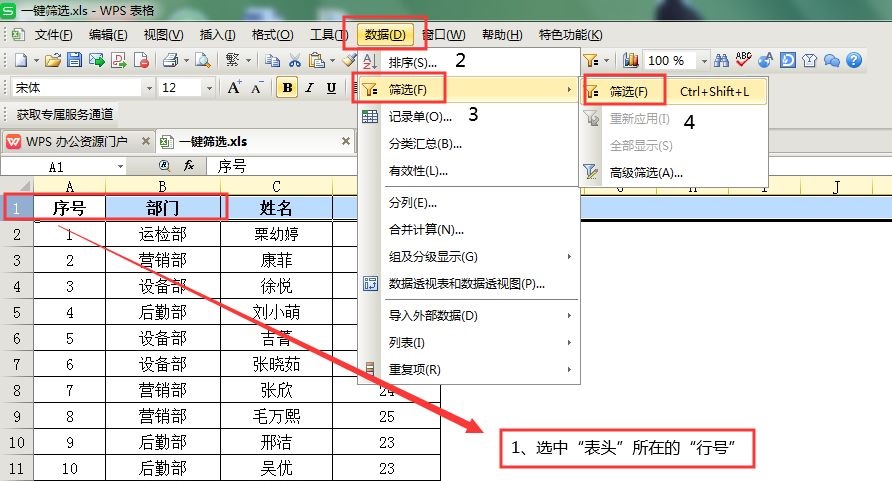Click the 数据(D) menu
Viewport: 892px width, 481px height.
pyautogui.click(x=385, y=35)
